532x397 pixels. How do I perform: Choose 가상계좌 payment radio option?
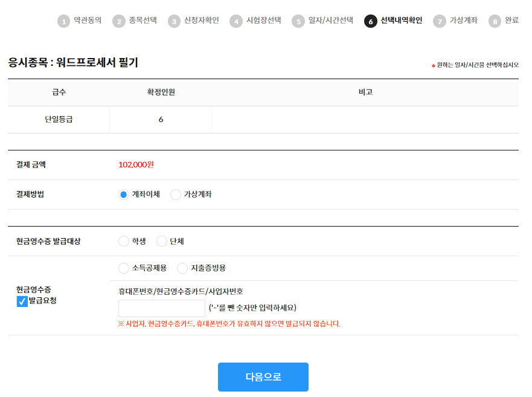[176, 195]
